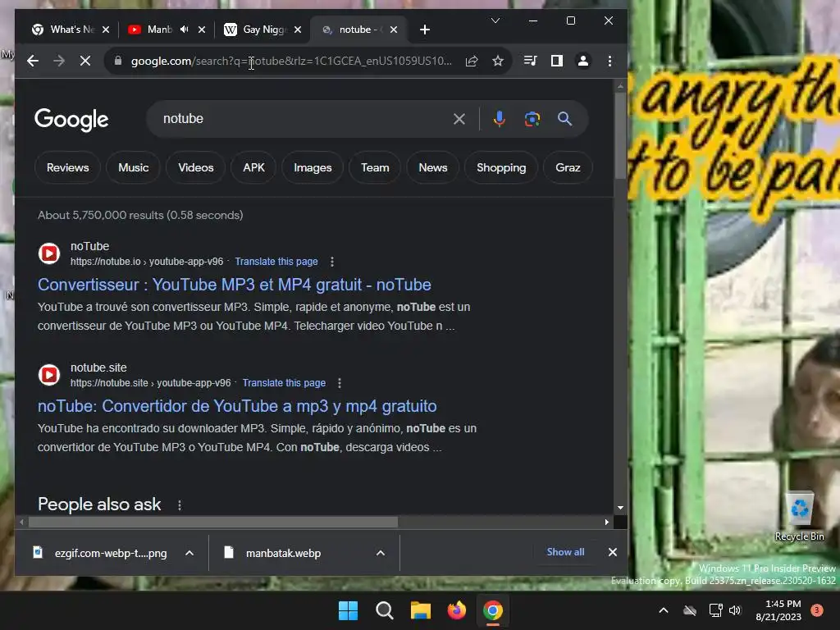Image resolution: width=840 pixels, height=630 pixels.
Task: Mute audio on the Manb YouTube tab
Action: tap(185, 30)
